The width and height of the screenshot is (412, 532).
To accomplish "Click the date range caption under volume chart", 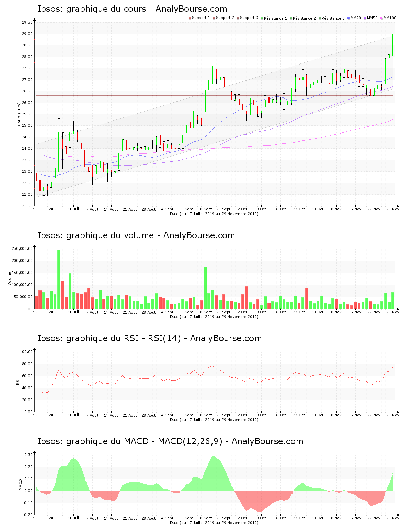I will (x=214, y=317).
